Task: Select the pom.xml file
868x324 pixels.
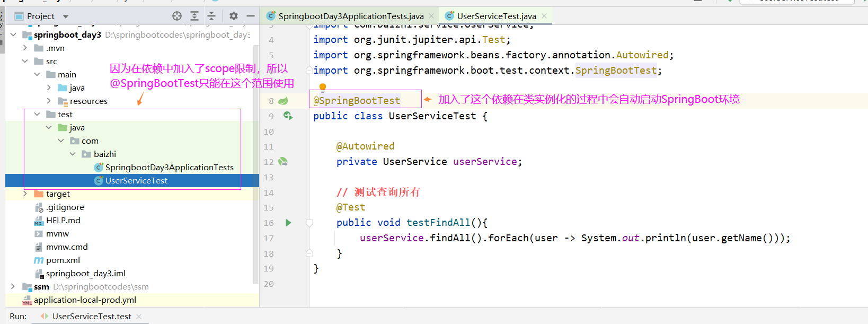Action: point(63,260)
